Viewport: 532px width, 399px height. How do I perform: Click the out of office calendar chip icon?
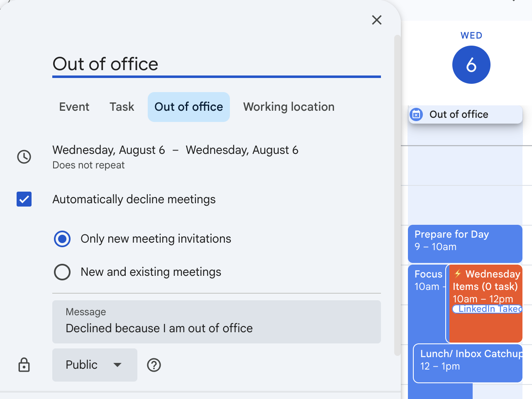(416, 114)
